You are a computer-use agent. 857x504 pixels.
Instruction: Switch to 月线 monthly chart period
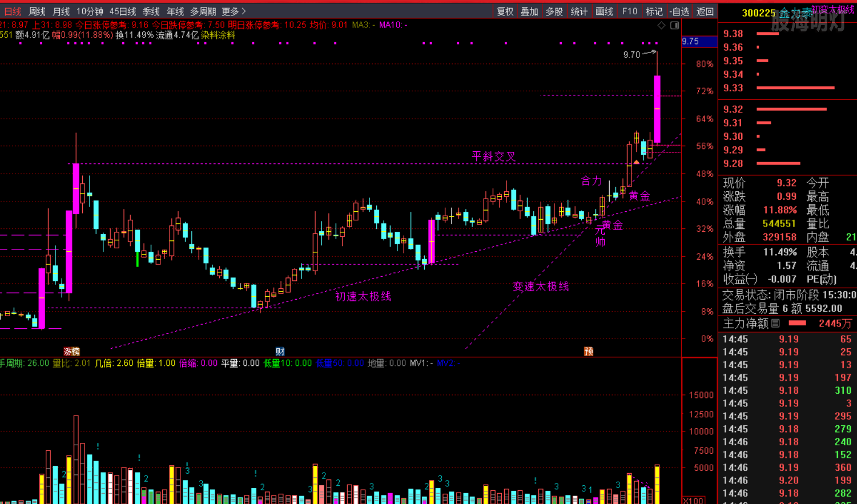pos(61,11)
